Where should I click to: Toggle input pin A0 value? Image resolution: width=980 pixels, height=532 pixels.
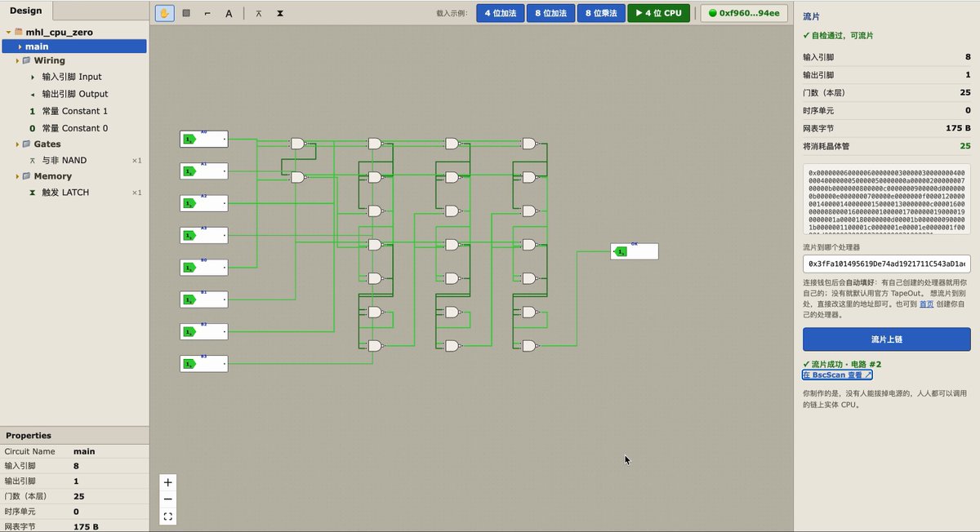(x=189, y=140)
